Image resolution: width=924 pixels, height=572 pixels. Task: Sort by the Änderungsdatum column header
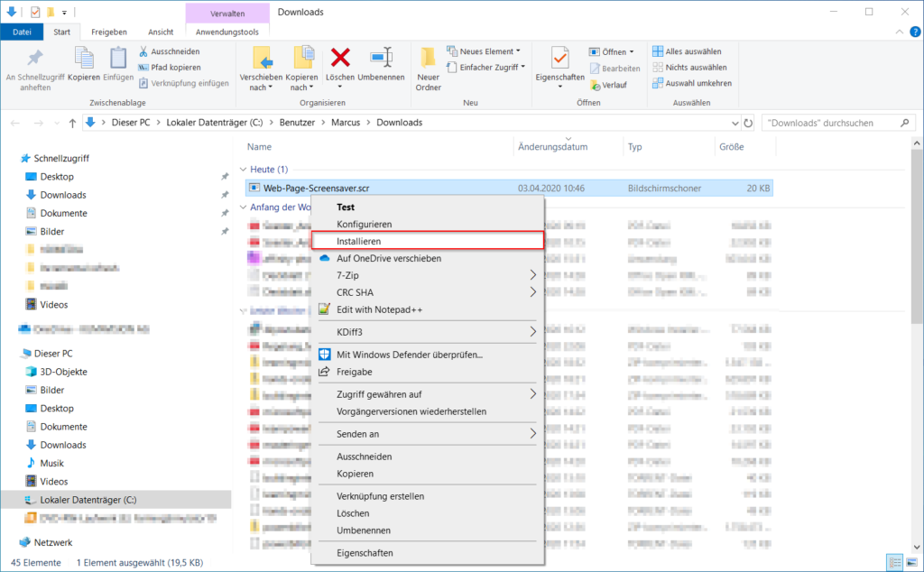[553, 147]
